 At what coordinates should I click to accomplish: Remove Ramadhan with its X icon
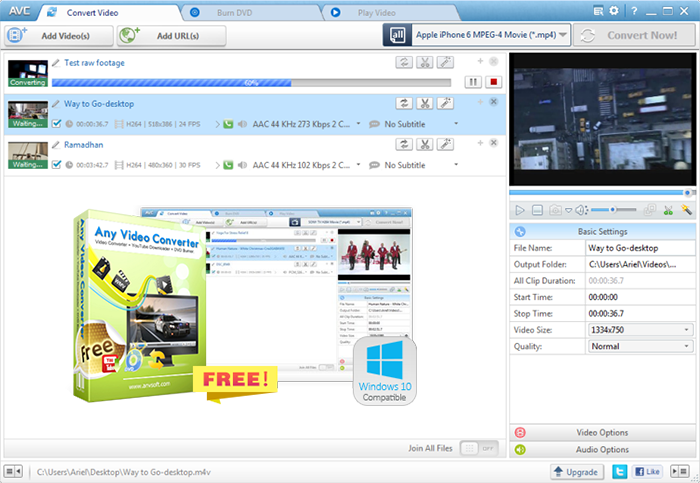click(494, 143)
